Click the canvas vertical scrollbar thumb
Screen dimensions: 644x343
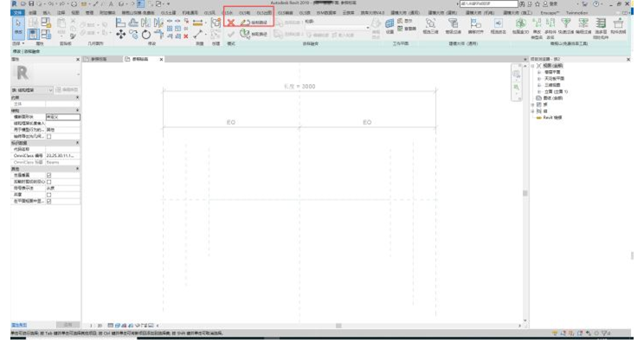525,193
